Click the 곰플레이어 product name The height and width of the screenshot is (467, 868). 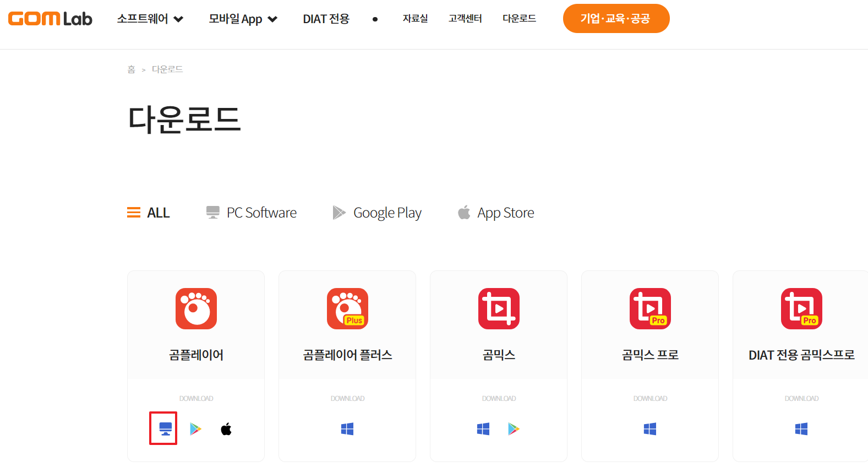196,355
